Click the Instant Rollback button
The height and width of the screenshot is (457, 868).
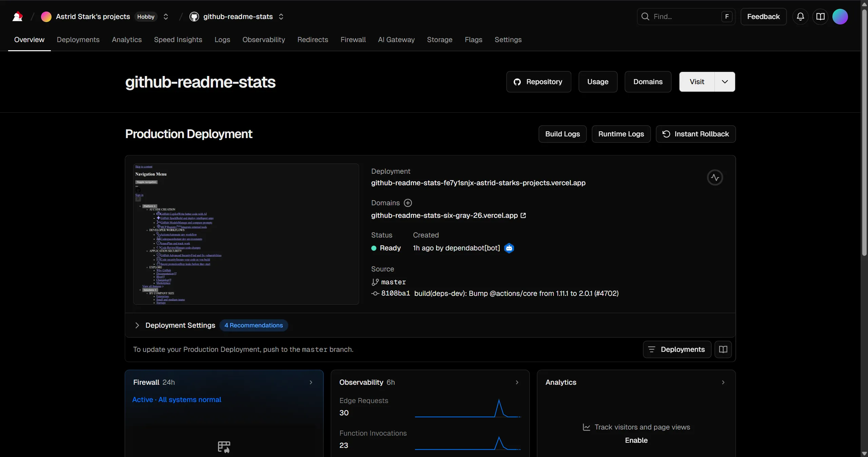click(696, 134)
